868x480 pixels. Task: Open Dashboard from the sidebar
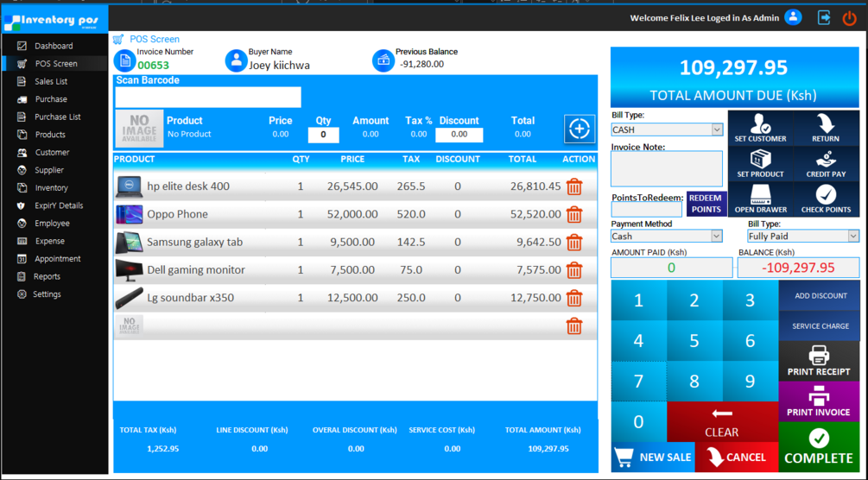54,46
